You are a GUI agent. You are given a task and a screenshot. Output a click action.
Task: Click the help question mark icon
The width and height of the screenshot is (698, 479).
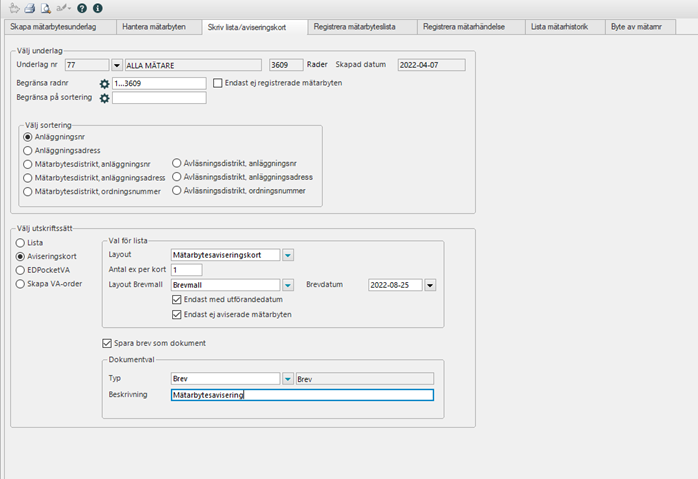point(82,8)
